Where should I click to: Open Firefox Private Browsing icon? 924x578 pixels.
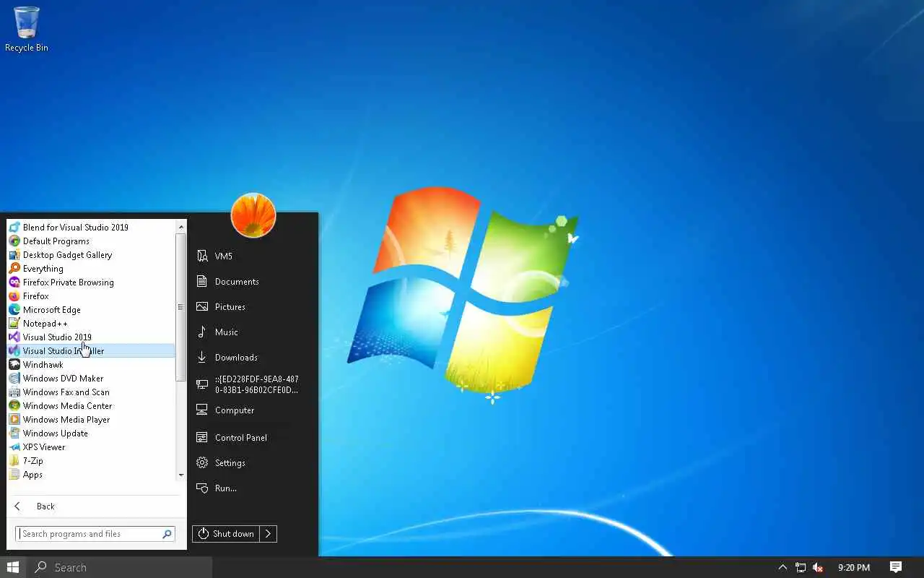coord(14,282)
